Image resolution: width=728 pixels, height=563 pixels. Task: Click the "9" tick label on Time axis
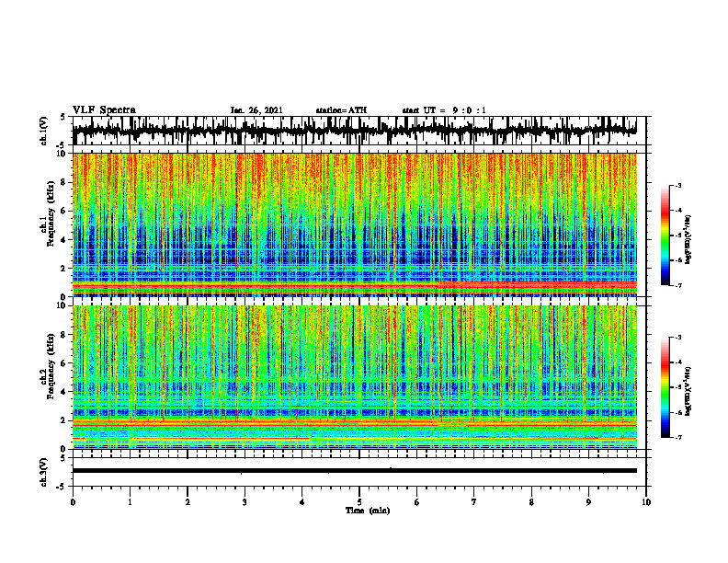(588, 502)
